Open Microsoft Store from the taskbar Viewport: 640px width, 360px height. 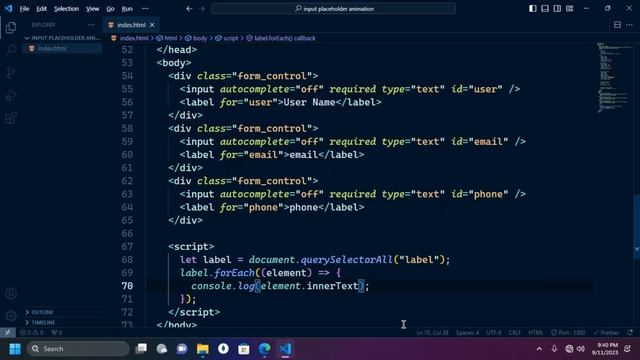point(244,349)
